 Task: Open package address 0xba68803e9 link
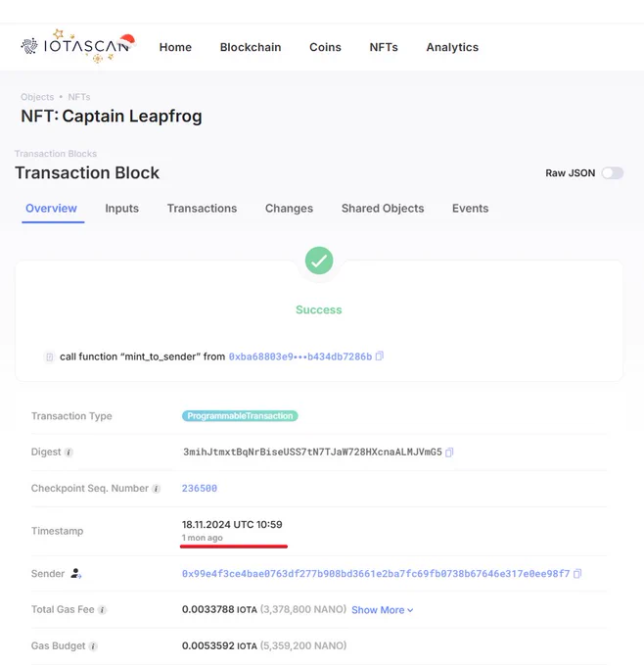tap(300, 357)
